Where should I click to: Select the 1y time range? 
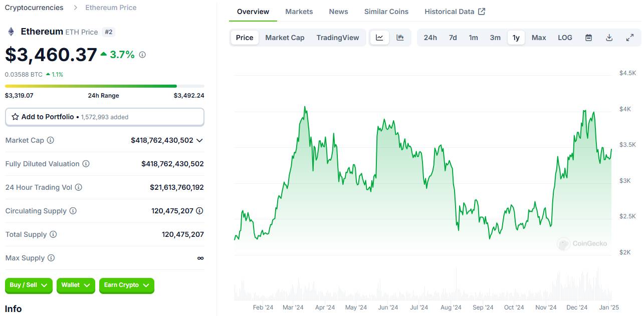pyautogui.click(x=516, y=38)
